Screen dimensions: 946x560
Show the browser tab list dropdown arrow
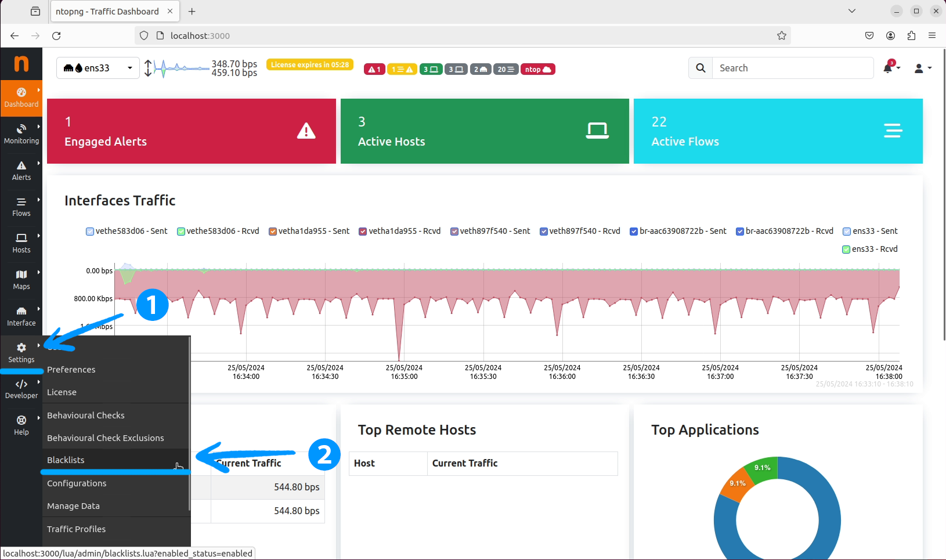click(x=851, y=11)
